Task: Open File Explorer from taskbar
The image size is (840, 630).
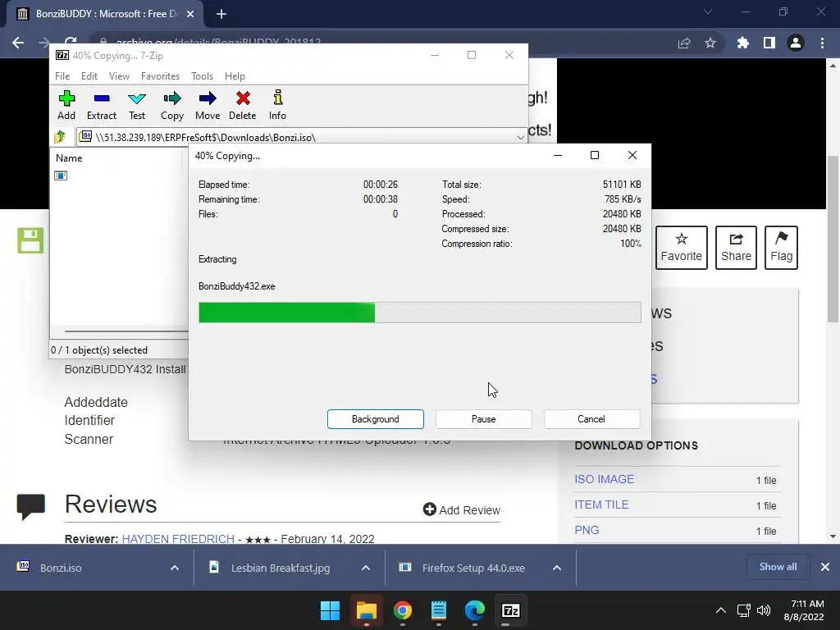Action: [x=367, y=610]
